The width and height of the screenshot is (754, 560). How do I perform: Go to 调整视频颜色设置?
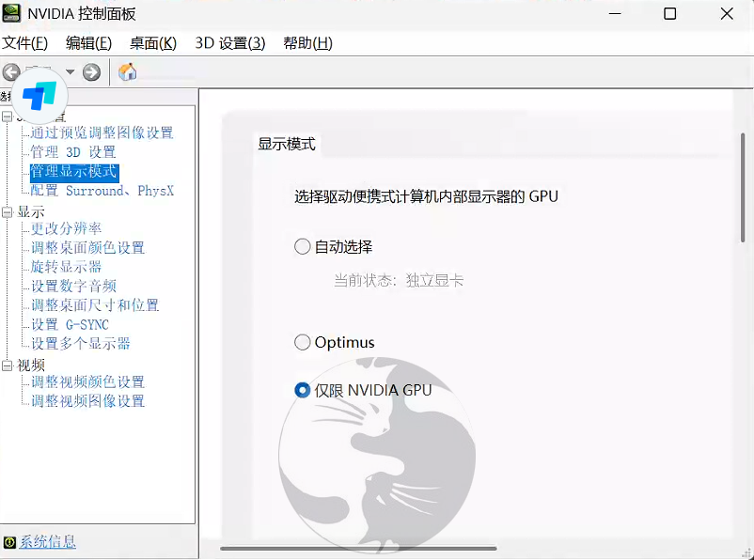tap(88, 382)
